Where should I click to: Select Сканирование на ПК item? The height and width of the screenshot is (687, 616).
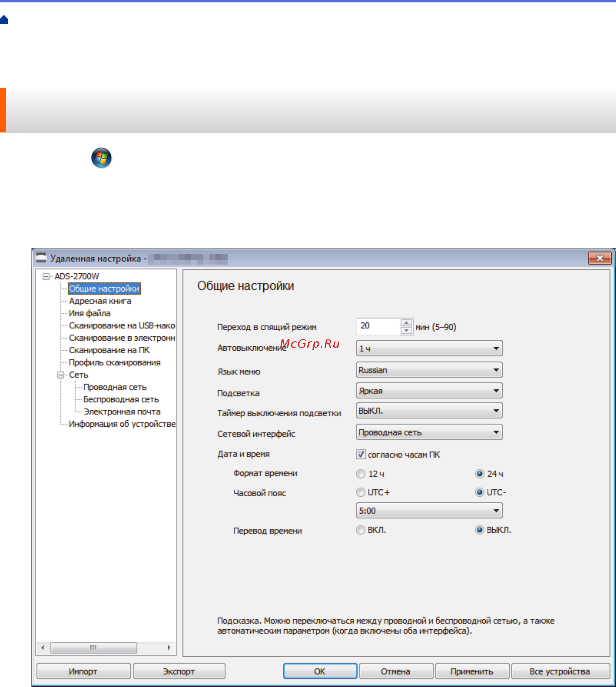click(109, 350)
